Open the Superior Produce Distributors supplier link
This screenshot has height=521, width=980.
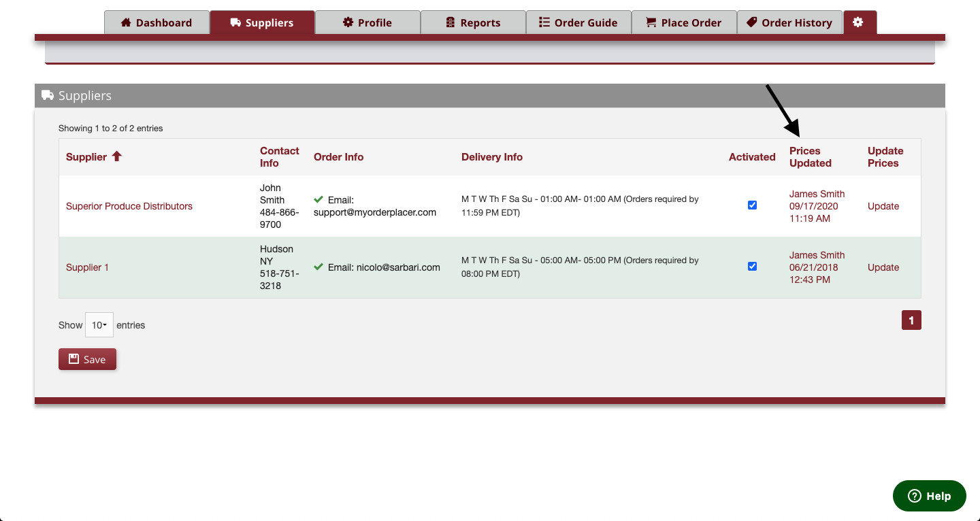coord(129,206)
